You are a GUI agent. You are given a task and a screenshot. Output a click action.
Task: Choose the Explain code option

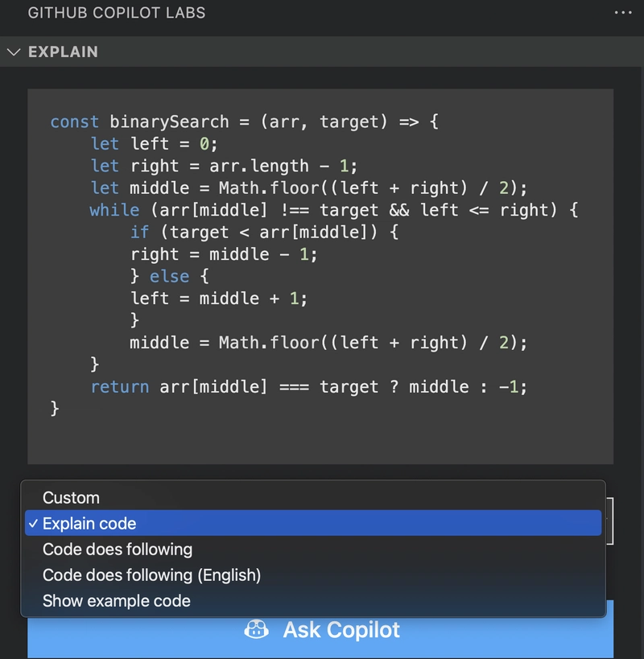pos(313,523)
